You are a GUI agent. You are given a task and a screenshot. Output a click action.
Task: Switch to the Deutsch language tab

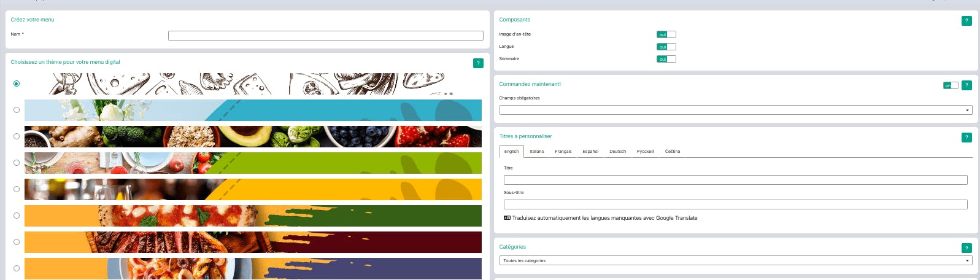tap(617, 151)
